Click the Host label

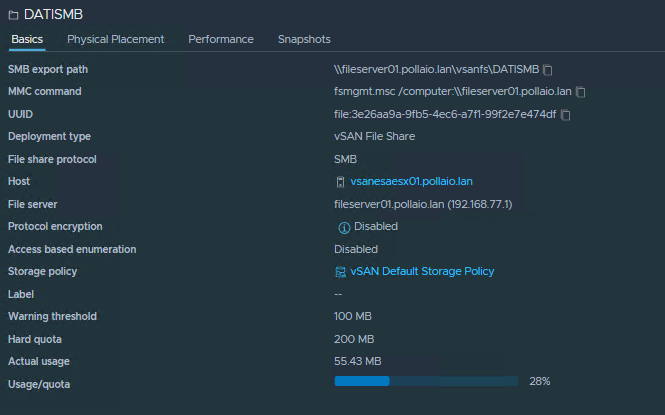(19, 181)
